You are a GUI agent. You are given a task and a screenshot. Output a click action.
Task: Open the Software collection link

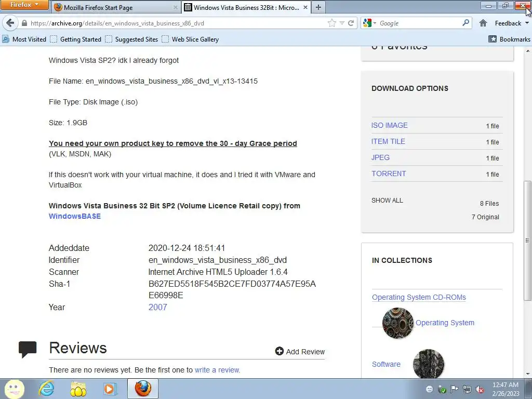coord(386,364)
